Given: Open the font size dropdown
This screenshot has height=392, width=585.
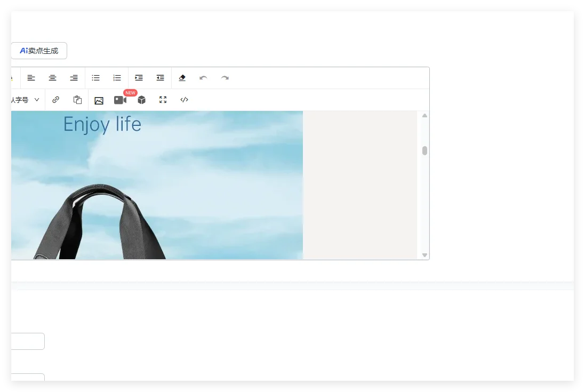Looking at the screenshot, I should click(26, 100).
